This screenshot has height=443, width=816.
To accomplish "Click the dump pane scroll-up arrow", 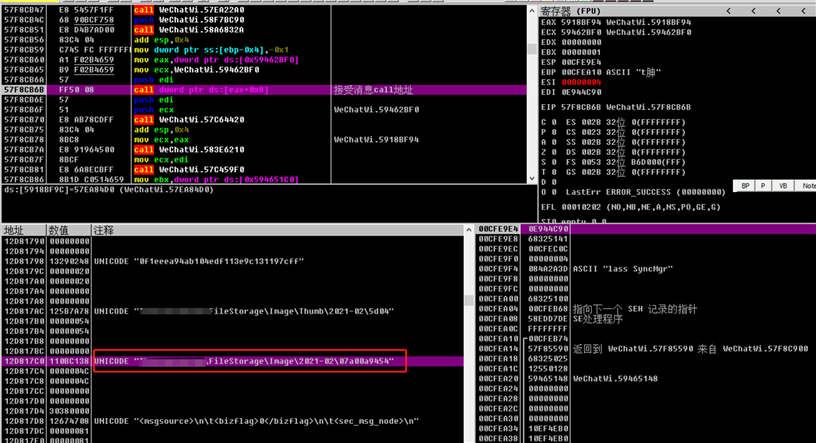I will pyautogui.click(x=469, y=230).
